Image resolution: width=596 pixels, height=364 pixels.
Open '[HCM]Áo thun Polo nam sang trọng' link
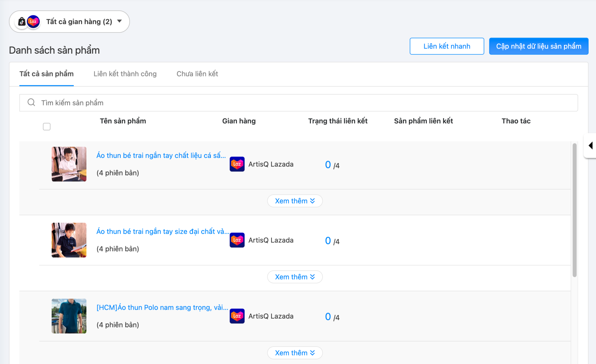[x=162, y=307]
